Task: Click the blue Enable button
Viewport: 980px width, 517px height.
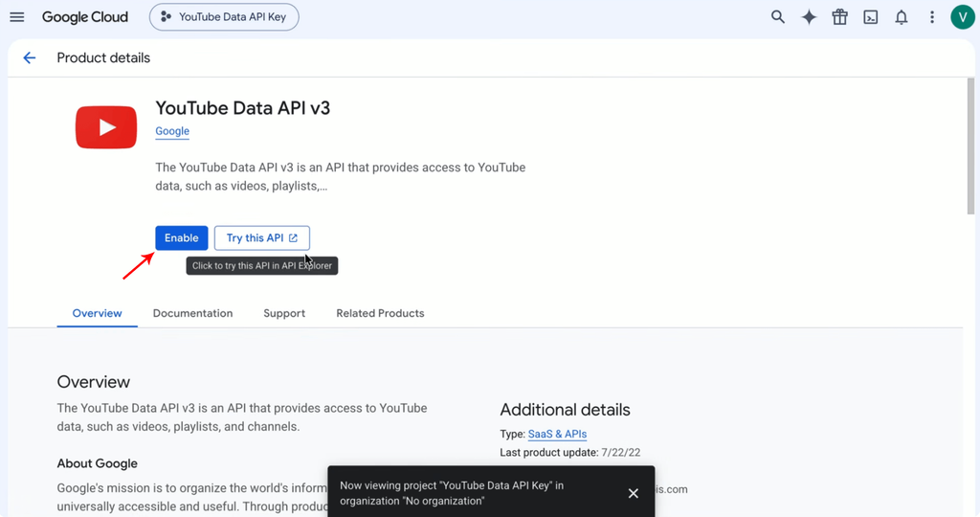Action: pos(181,238)
